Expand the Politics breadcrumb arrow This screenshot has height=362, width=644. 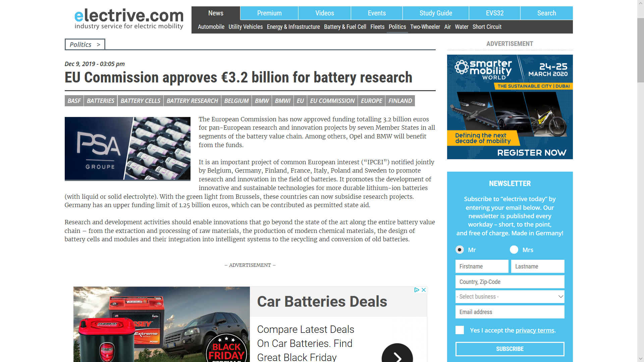(x=98, y=45)
